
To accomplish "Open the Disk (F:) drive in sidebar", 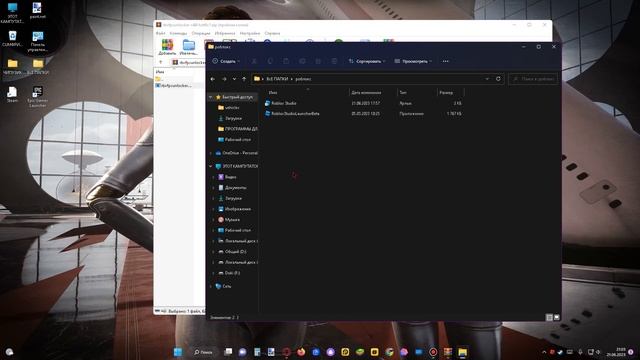I will coord(232,273).
